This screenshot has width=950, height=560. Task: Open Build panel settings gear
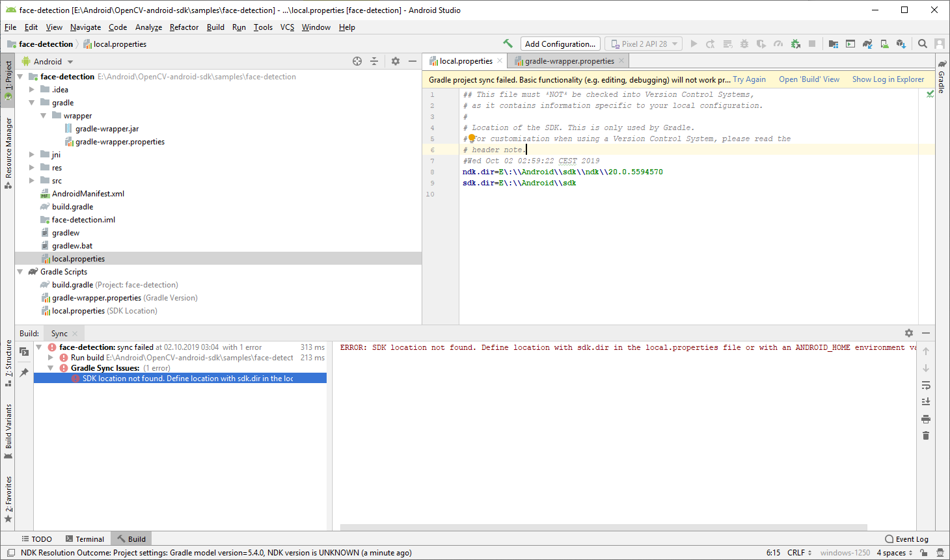point(909,333)
